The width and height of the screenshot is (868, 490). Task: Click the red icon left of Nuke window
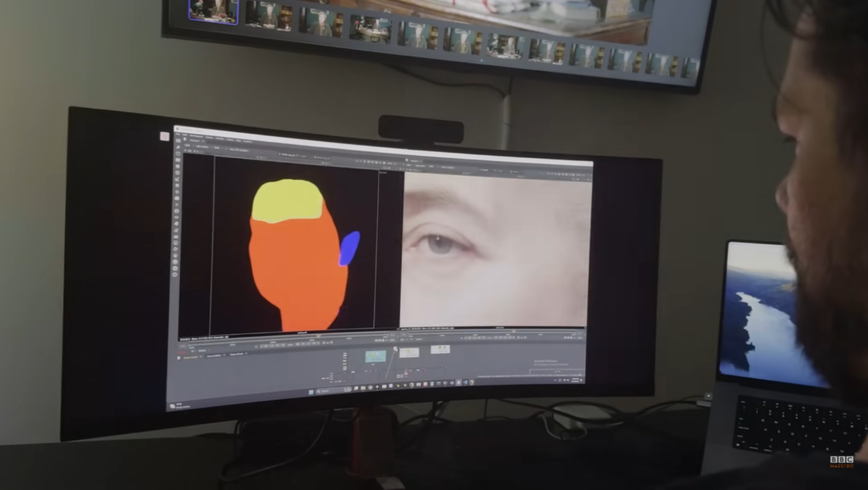164,136
